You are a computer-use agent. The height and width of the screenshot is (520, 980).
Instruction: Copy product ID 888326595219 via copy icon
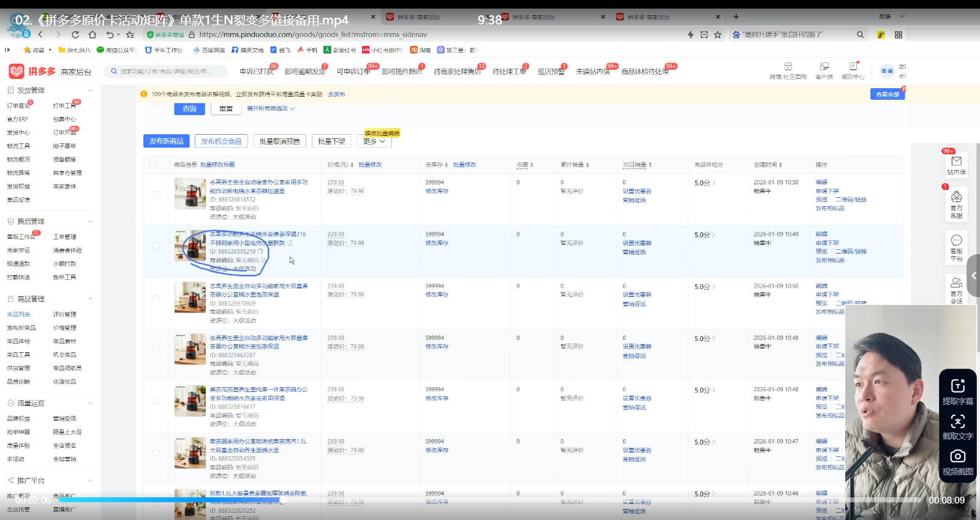260,252
